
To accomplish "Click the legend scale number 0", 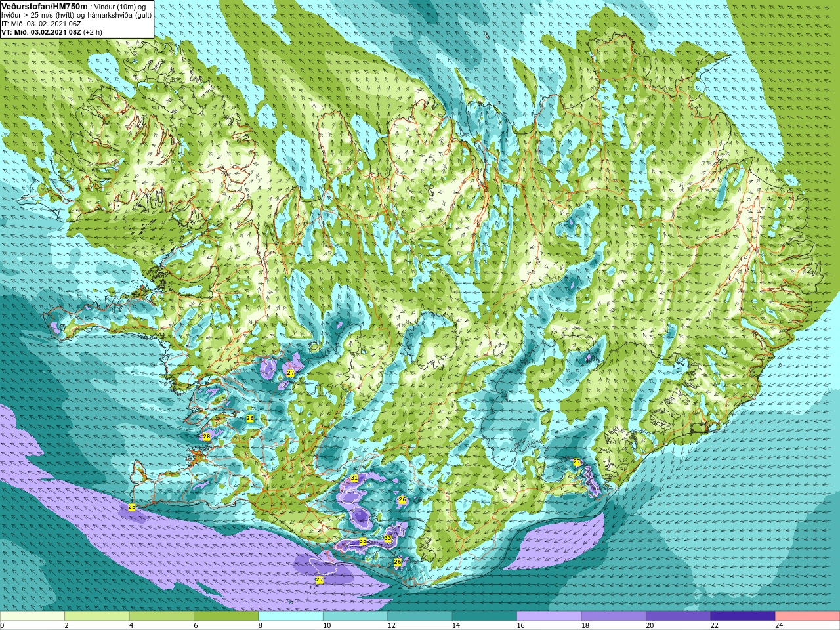I will coord(3,625).
